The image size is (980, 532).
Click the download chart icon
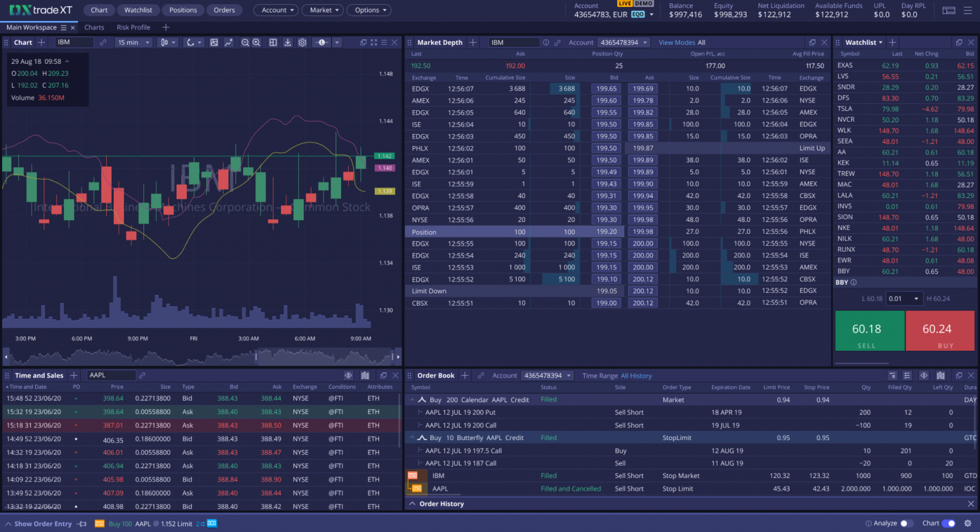(x=288, y=42)
